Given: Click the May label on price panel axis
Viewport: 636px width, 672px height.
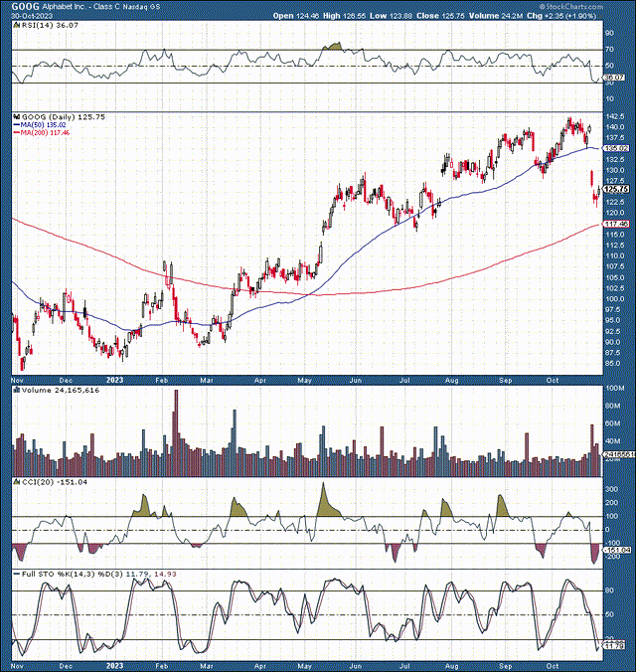Looking at the screenshot, I should click(304, 380).
